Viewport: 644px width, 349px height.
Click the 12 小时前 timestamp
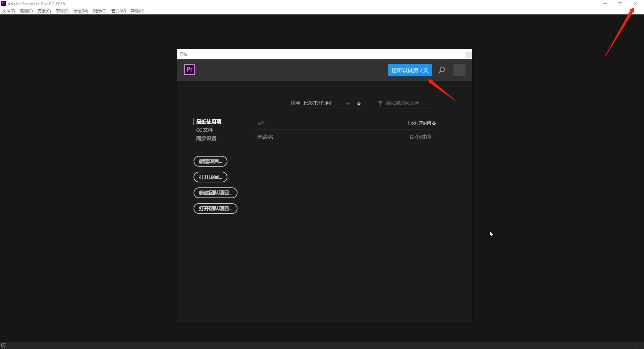click(x=420, y=137)
